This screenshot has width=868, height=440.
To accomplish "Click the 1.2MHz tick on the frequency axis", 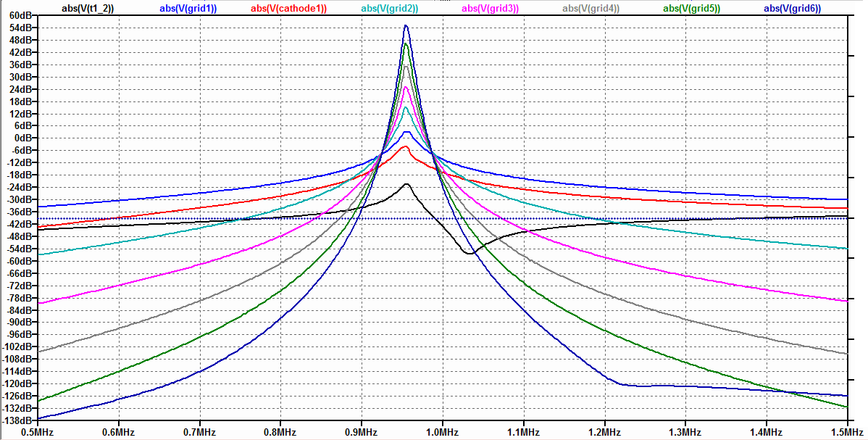I will coord(604,432).
